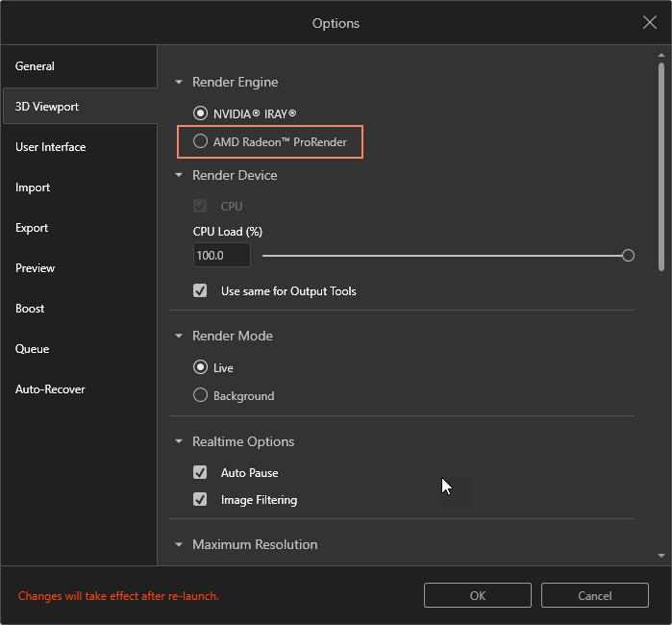Collapse the Render Mode section
This screenshot has width=672, height=625.
pyautogui.click(x=179, y=336)
